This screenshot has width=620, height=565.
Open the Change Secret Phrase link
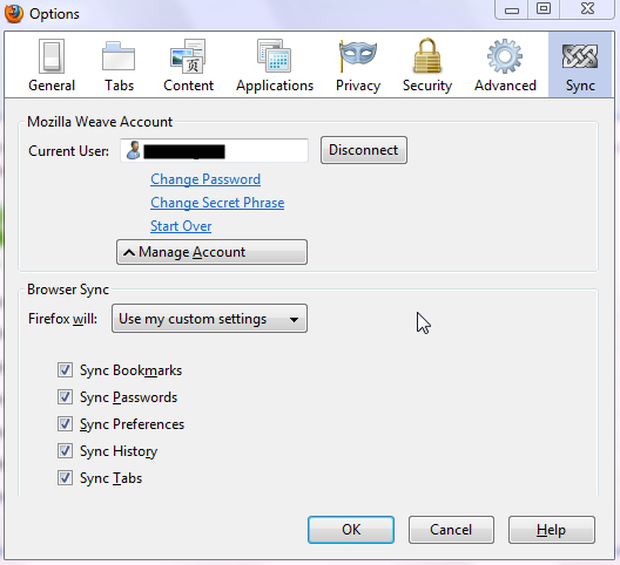click(217, 202)
